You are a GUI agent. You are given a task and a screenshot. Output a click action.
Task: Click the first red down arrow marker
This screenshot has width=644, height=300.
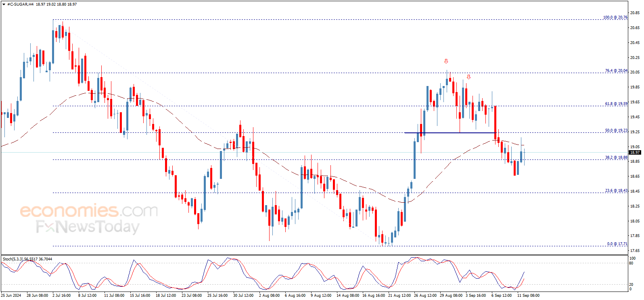[446, 61]
